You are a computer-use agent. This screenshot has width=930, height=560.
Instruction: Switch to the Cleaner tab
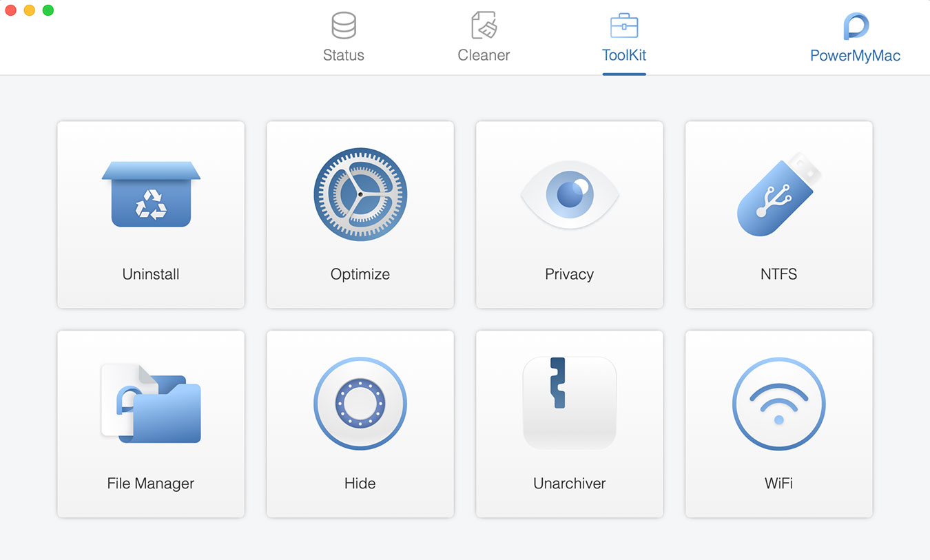pyautogui.click(x=484, y=55)
